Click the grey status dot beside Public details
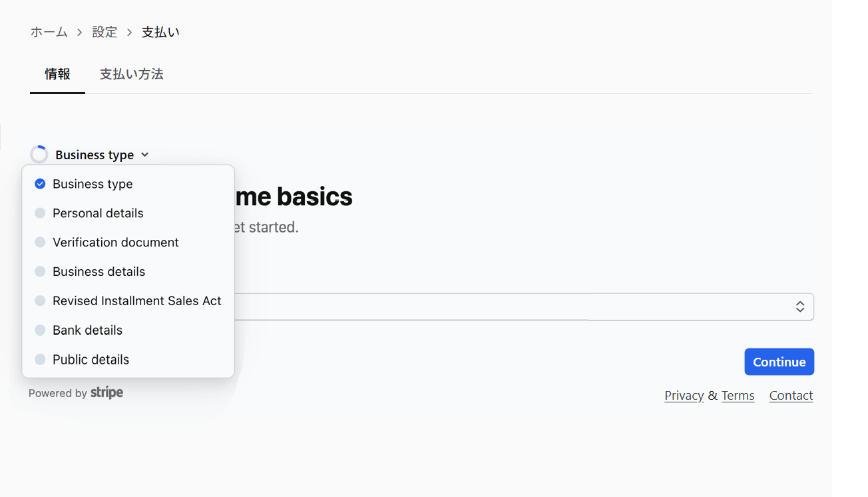 (40, 359)
